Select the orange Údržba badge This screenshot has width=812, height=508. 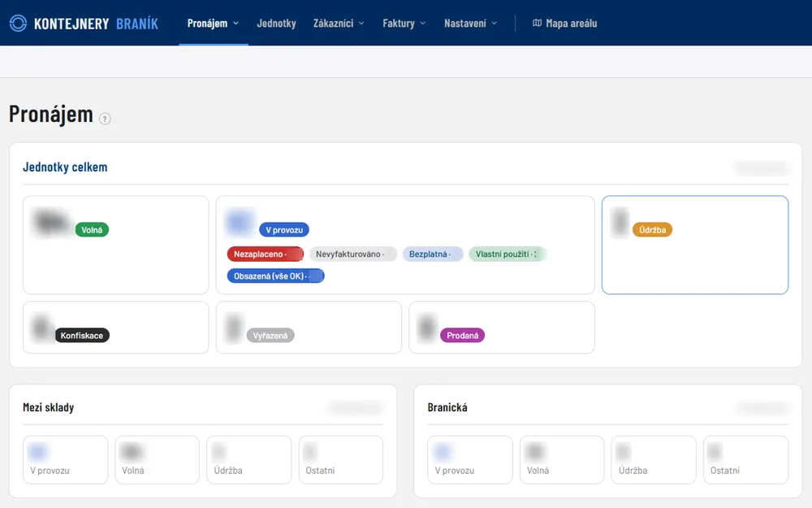pyautogui.click(x=653, y=230)
